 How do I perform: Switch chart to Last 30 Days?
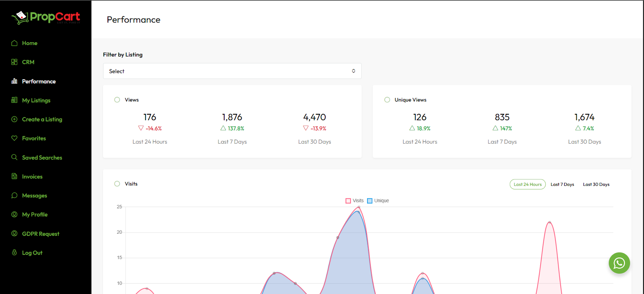click(596, 185)
